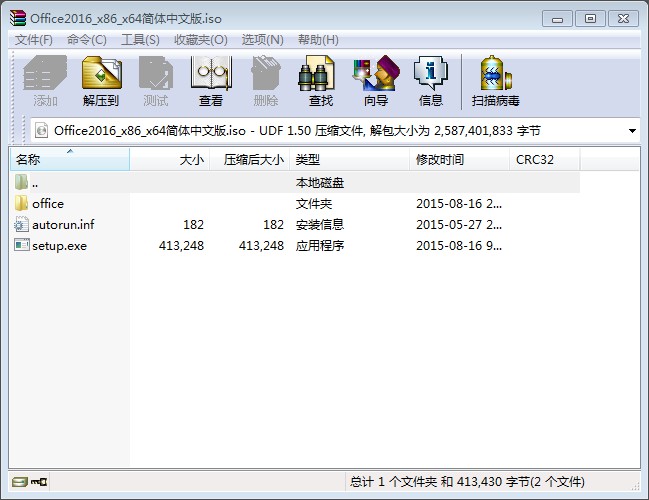
Task: Open the 收藏夹(O) menu
Action: [x=201, y=40]
